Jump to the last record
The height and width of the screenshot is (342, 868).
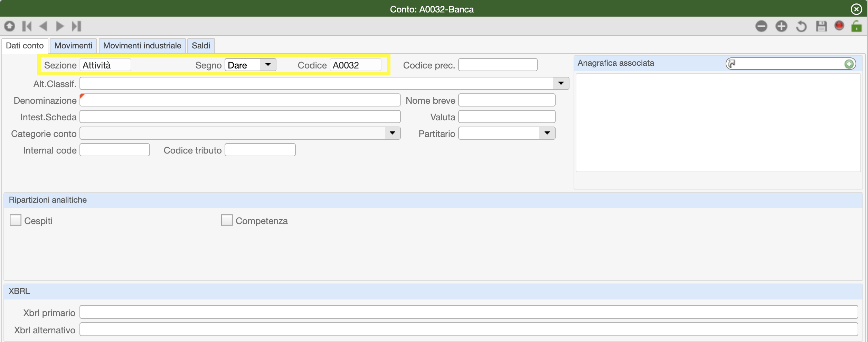76,26
